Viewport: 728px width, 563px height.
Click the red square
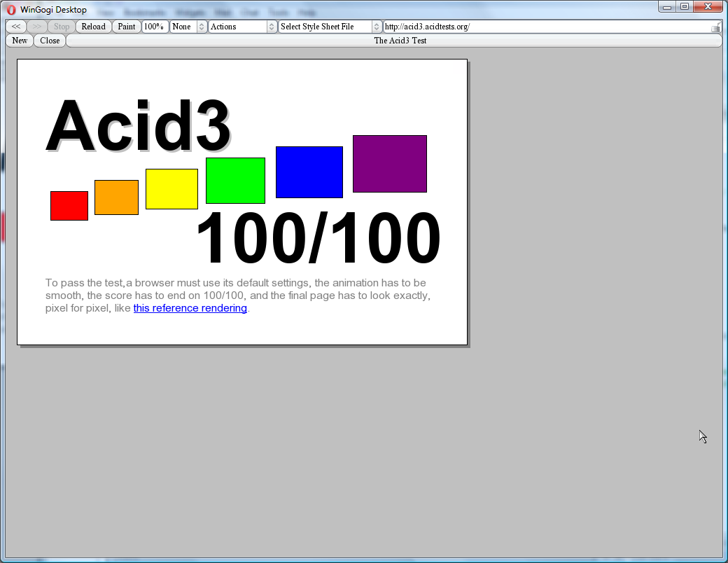click(69, 206)
